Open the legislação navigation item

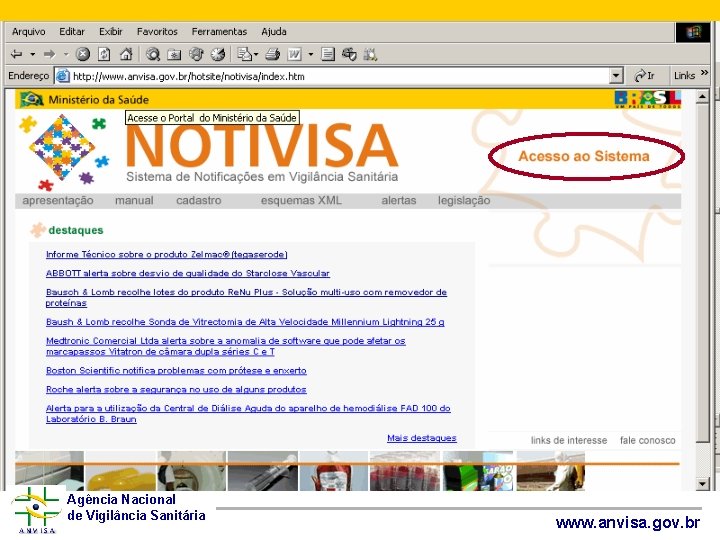(x=464, y=200)
